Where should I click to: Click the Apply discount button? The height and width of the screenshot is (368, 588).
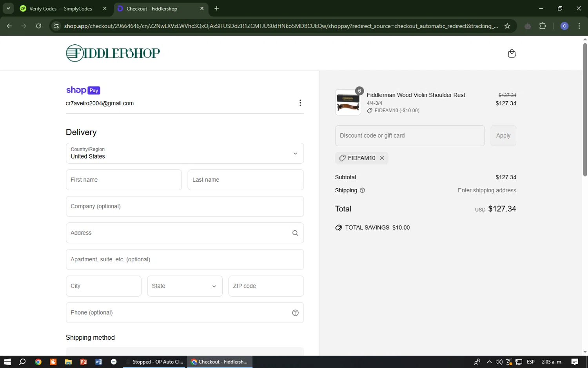pyautogui.click(x=503, y=136)
